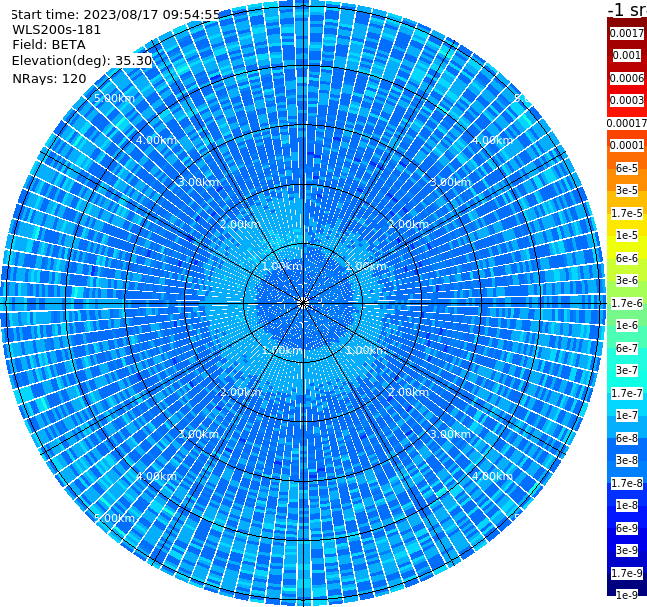Click the 6e-5 colorbar label
This screenshot has width=647, height=607.
pyautogui.click(x=627, y=168)
